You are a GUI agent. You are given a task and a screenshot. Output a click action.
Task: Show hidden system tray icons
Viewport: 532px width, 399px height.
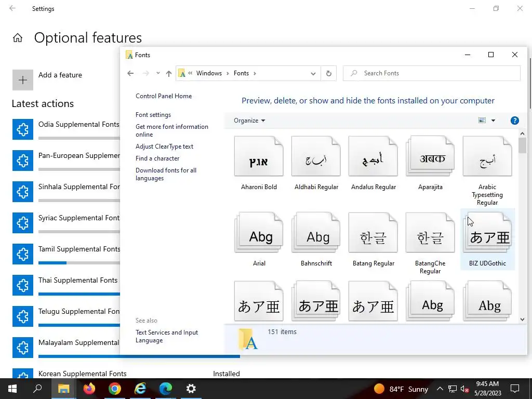(x=440, y=389)
